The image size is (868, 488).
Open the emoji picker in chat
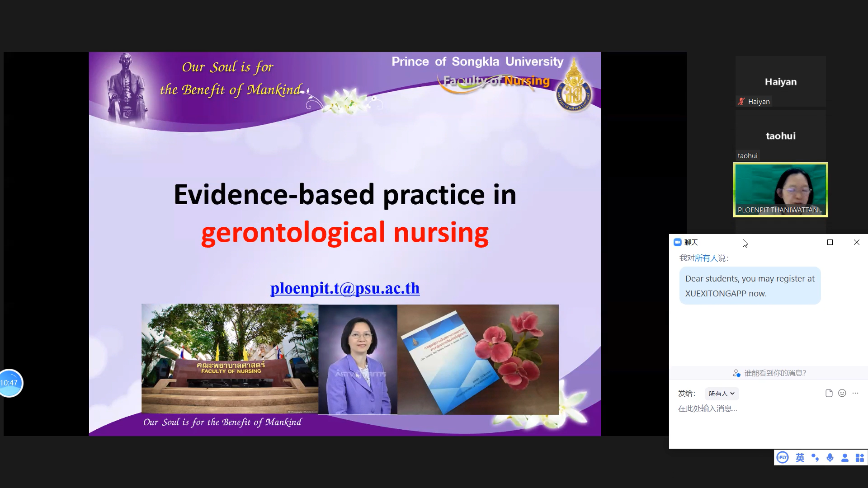click(x=842, y=393)
